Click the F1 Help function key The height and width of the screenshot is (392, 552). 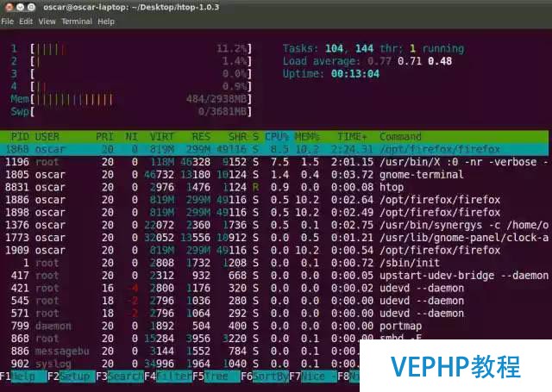23,376
